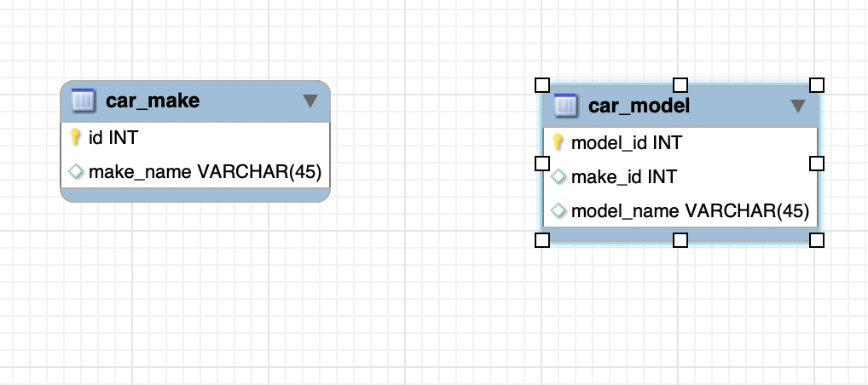868x385 pixels.
Task: Click the diamond icon beside make_name
Action: 75,172
